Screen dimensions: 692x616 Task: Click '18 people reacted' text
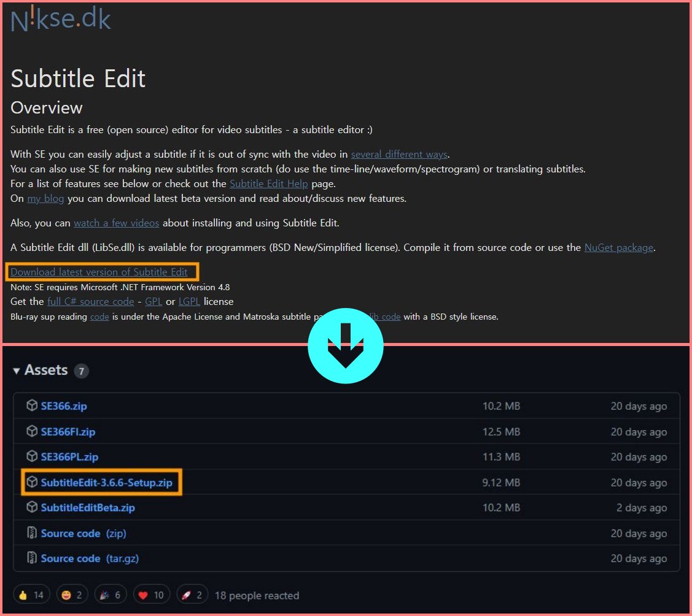point(257,596)
